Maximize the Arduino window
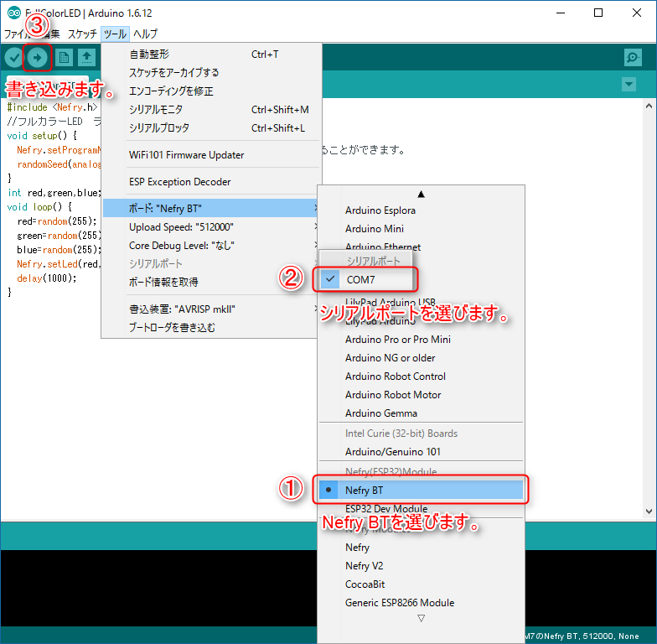This screenshot has width=657, height=644. pyautogui.click(x=598, y=13)
